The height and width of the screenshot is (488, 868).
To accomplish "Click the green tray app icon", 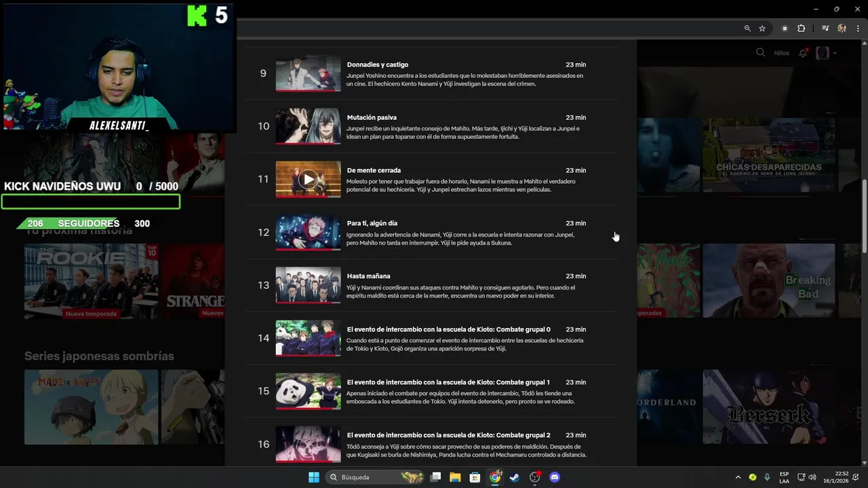I will pyautogui.click(x=753, y=477).
